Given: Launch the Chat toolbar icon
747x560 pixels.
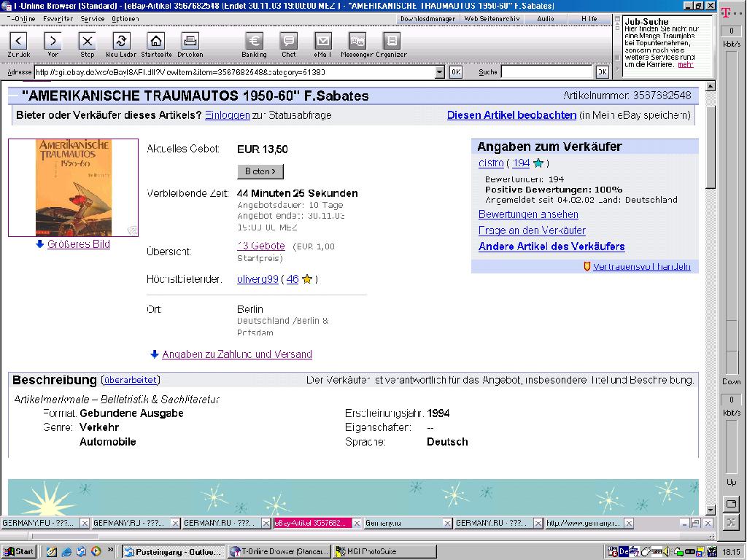Looking at the screenshot, I should point(288,41).
